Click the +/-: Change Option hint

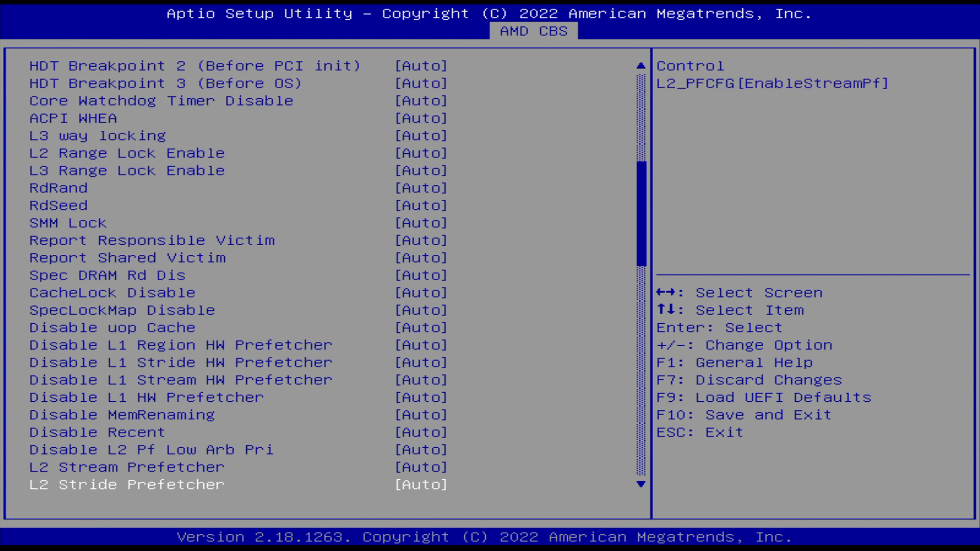[744, 345]
